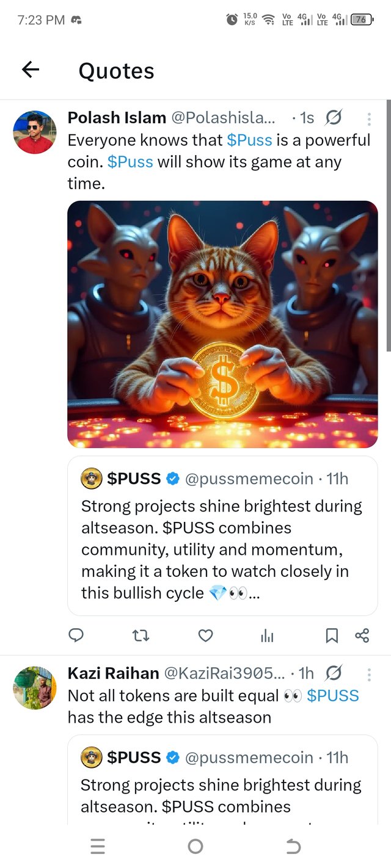Open Kazi Raihan's profile avatar
Screen dimensions: 391x868
35,688
